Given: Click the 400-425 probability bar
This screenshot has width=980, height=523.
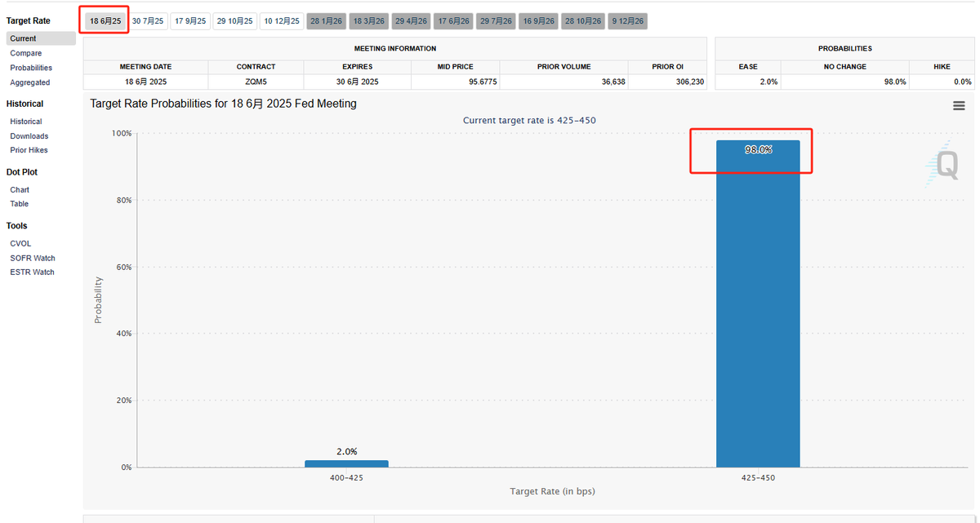Looking at the screenshot, I should [x=346, y=463].
